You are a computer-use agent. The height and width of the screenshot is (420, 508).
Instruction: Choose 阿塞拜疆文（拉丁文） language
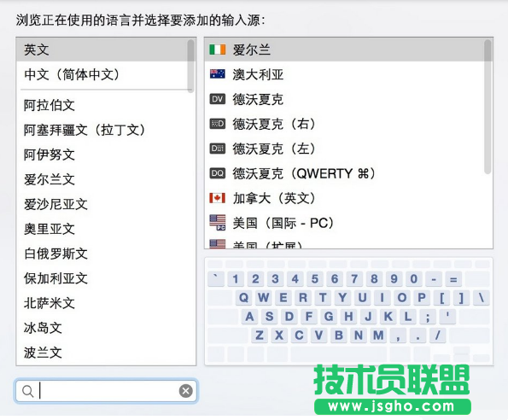click(x=106, y=130)
